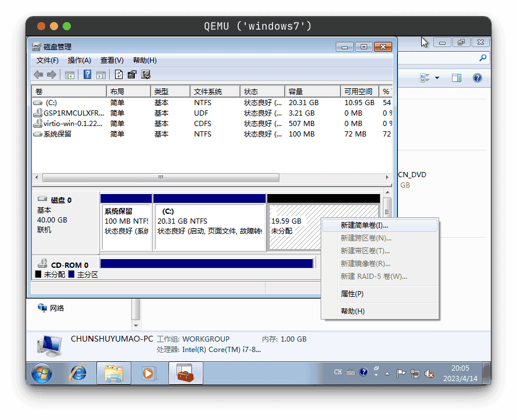The image size is (517, 420).
Task: Click the Network icon in Explorer sidebar
Action: pyautogui.click(x=42, y=307)
